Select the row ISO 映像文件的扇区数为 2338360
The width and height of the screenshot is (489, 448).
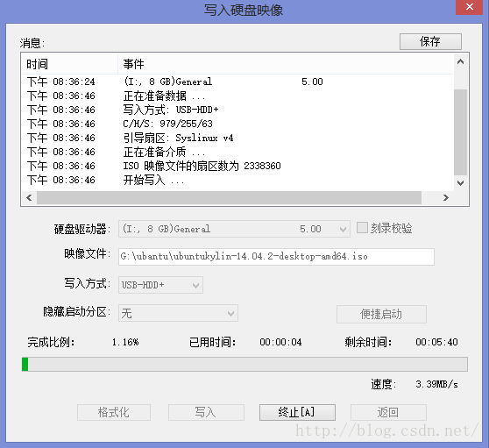pos(237,166)
